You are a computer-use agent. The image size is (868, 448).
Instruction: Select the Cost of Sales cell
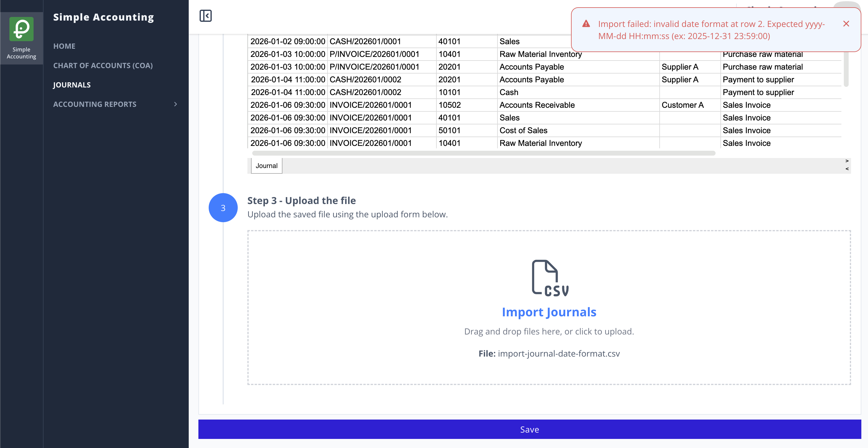tap(578, 130)
